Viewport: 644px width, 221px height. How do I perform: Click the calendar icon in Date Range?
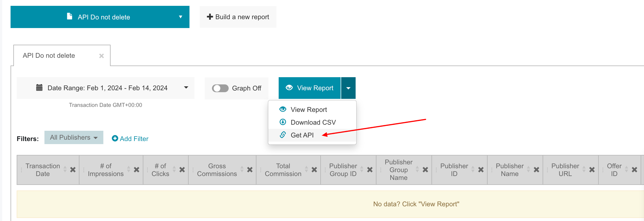coord(39,88)
